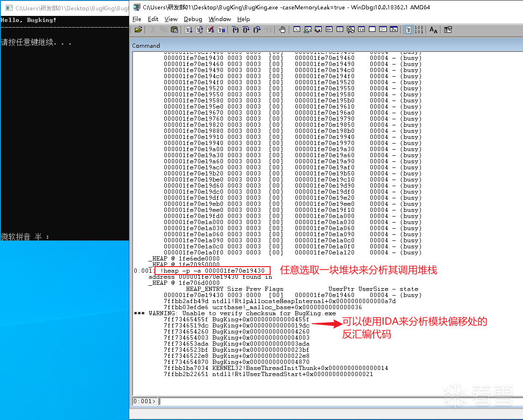
Task: Open the Call Stack window toolbar icon
Action: 351,29
